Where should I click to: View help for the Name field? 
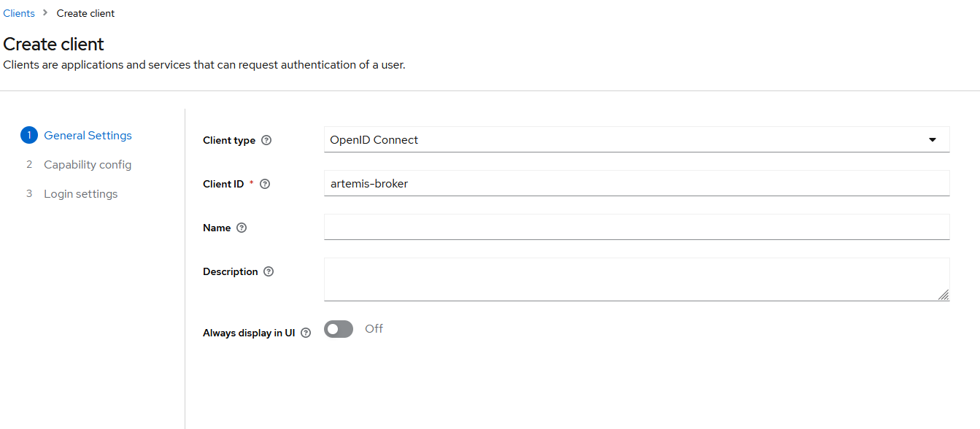tap(242, 227)
